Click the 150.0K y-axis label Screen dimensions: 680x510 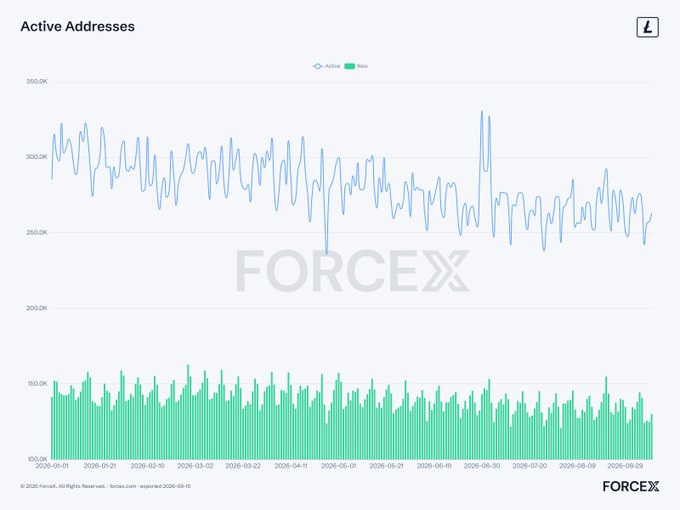coord(37,383)
